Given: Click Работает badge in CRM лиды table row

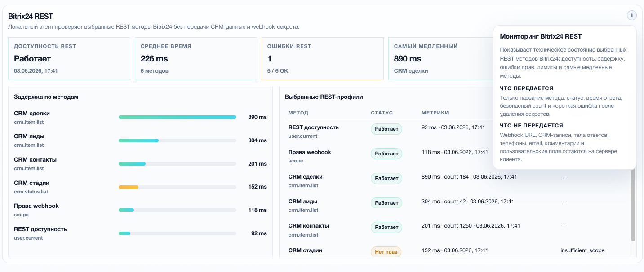Looking at the screenshot, I should coord(386,203).
